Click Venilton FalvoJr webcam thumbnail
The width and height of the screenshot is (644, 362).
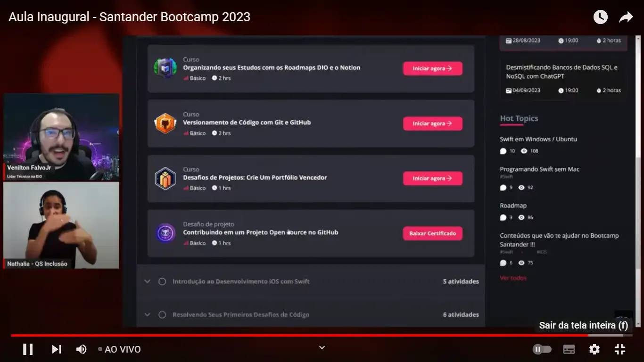point(61,137)
